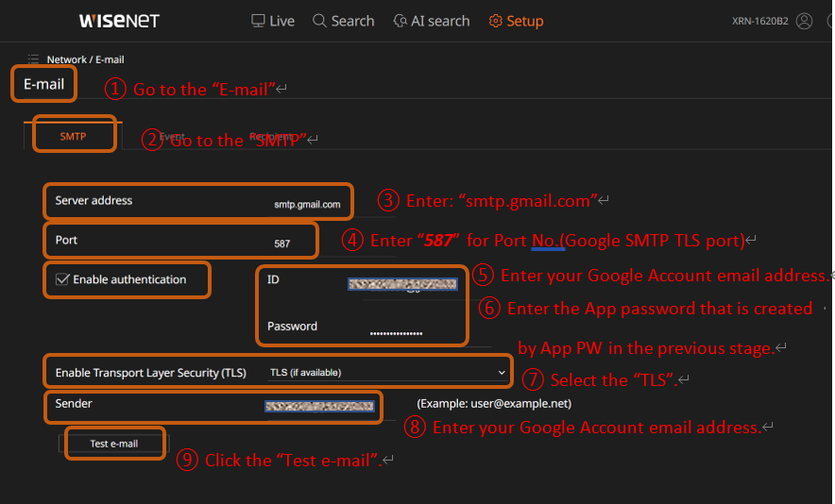Open AI search via its icon

(x=400, y=21)
